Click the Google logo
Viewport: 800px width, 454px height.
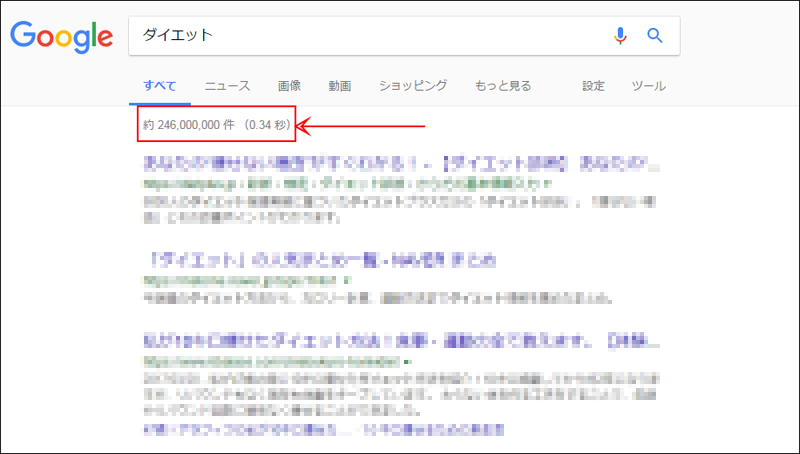[62, 37]
